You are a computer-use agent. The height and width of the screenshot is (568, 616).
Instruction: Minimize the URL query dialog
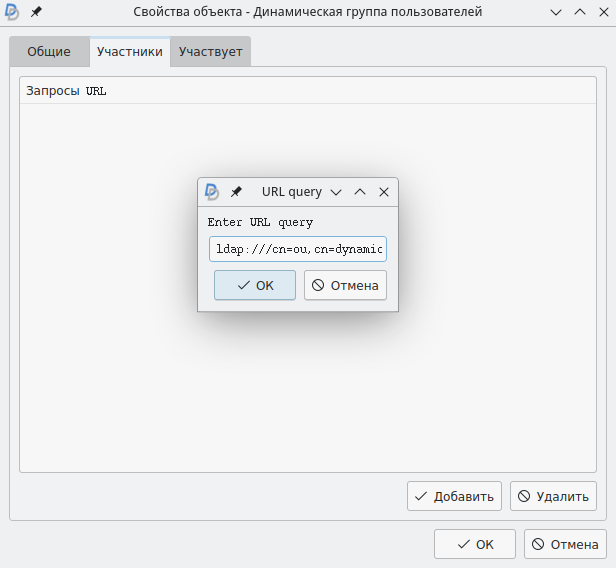click(x=336, y=192)
